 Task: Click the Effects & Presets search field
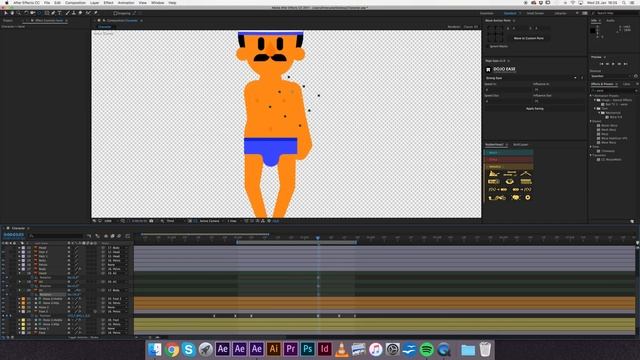tap(614, 91)
